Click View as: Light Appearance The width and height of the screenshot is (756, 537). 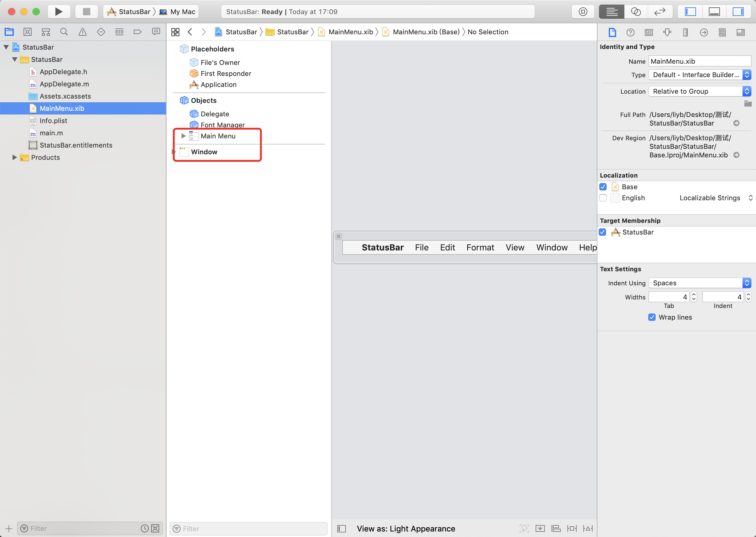pos(406,528)
